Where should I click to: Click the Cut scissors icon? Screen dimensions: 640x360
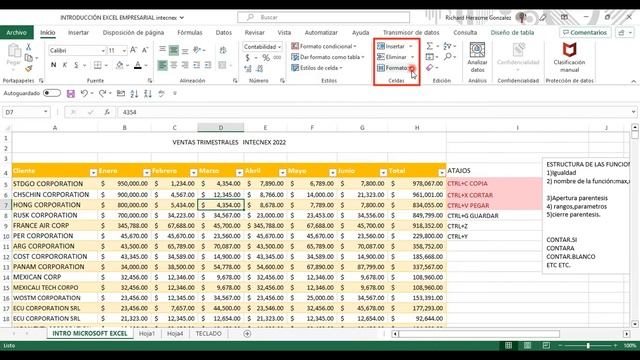(x=29, y=47)
